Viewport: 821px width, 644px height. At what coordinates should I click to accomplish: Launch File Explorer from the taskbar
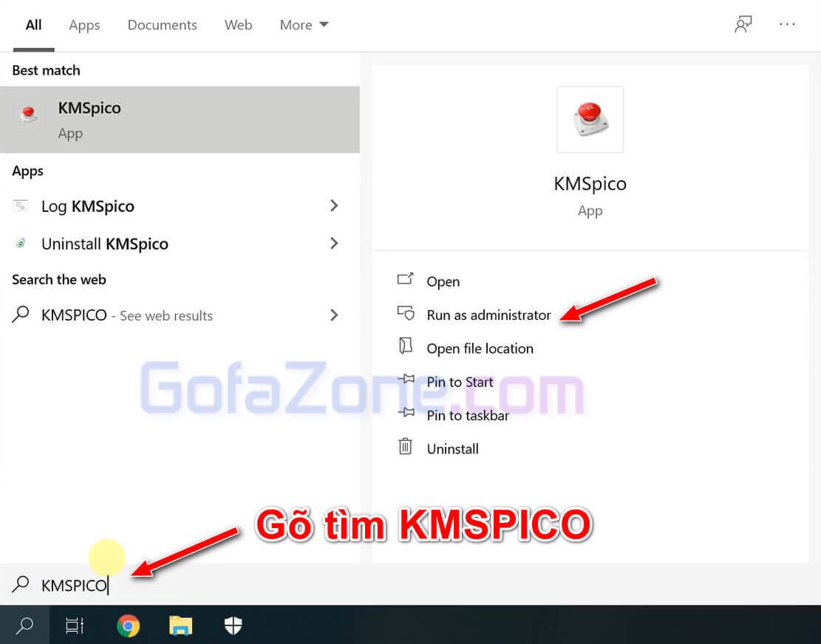(x=180, y=626)
